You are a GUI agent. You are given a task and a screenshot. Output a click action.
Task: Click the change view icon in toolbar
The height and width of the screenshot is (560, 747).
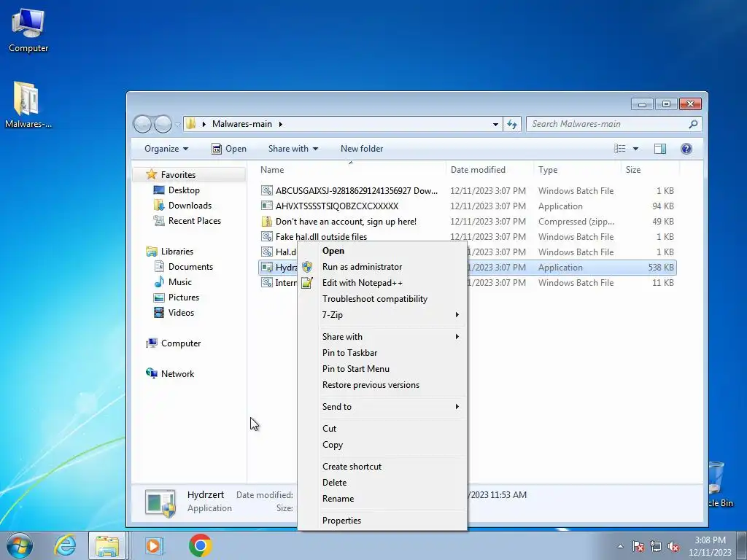pos(620,149)
